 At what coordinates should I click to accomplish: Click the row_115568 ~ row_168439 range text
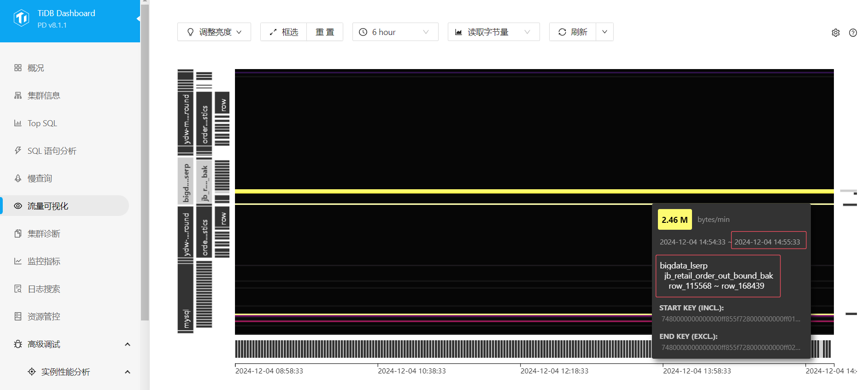716,286
